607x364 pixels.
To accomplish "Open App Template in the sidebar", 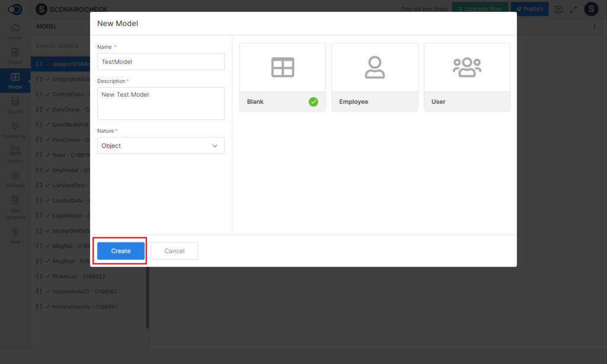I will click(x=15, y=207).
